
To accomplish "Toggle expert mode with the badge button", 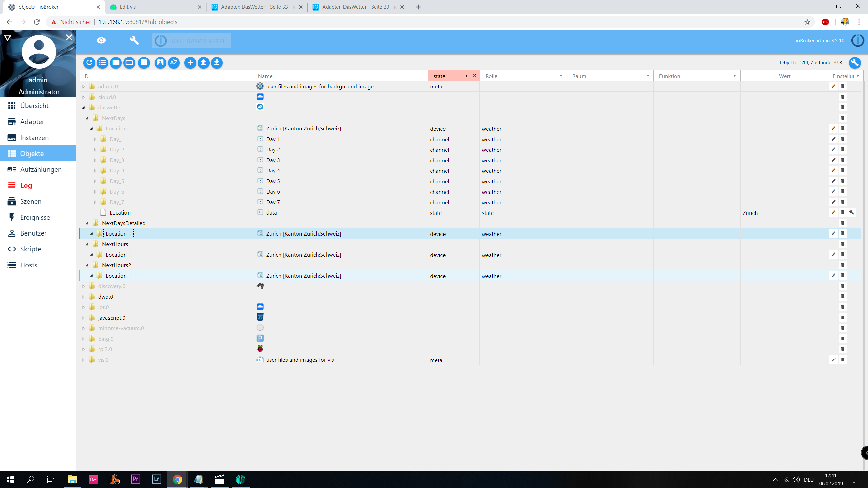I will (x=160, y=63).
